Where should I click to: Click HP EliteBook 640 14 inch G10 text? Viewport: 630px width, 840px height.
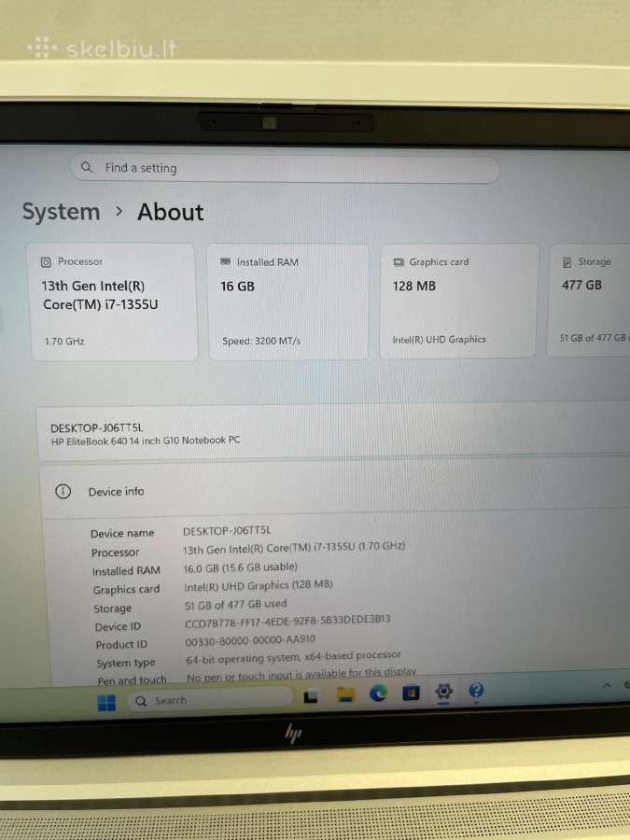point(146,441)
